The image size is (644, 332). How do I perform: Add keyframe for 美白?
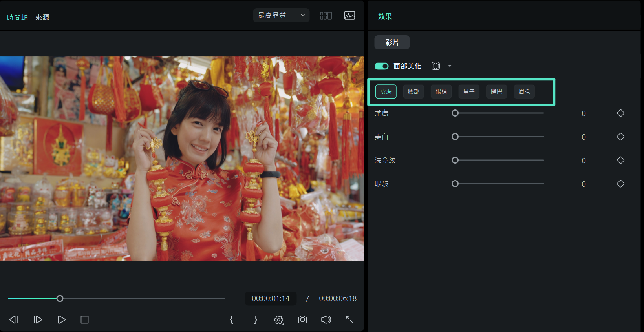pyautogui.click(x=620, y=137)
